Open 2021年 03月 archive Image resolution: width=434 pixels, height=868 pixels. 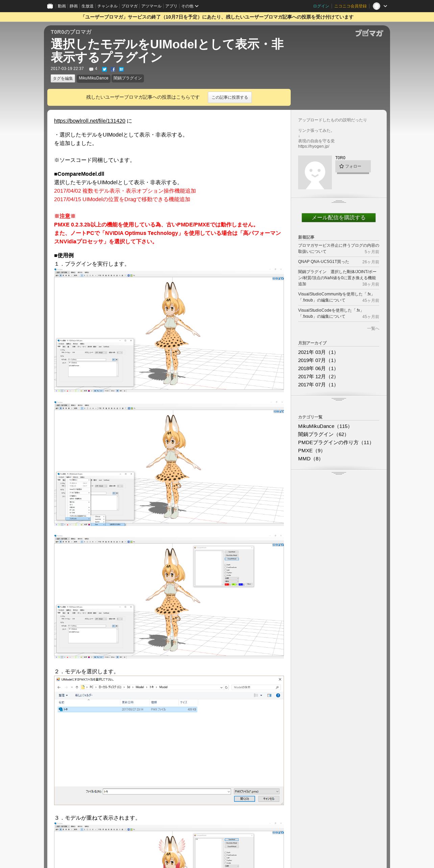point(317,352)
